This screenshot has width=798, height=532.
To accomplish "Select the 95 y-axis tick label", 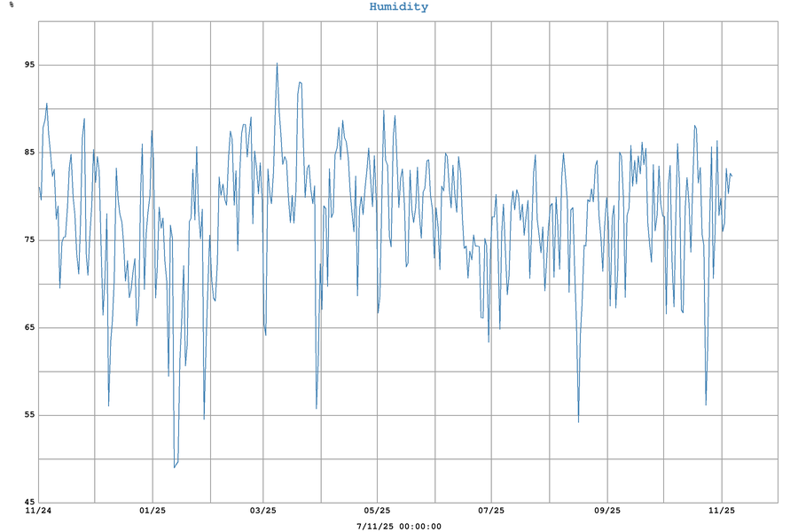I will tap(29, 66).
